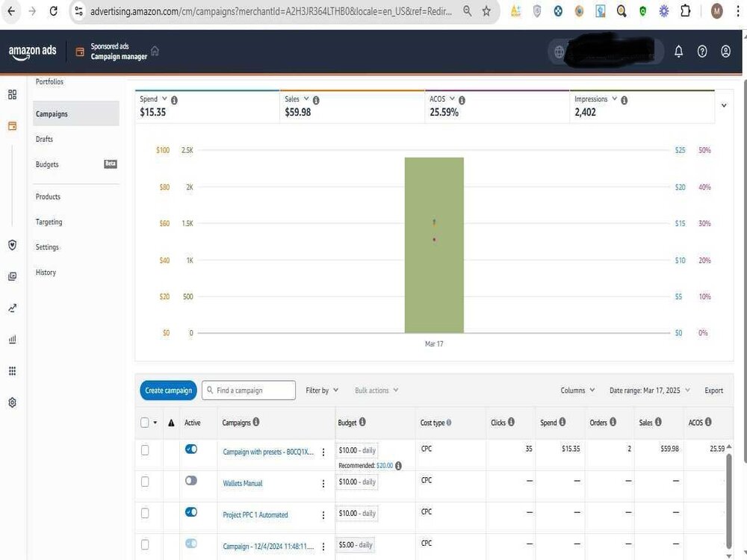
Task: Click the Export button
Action: pyautogui.click(x=713, y=390)
